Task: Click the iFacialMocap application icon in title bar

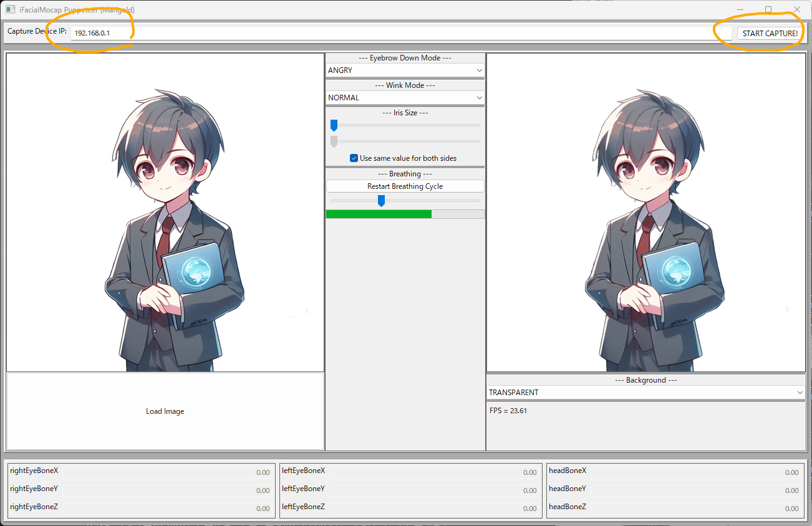Action: point(9,9)
